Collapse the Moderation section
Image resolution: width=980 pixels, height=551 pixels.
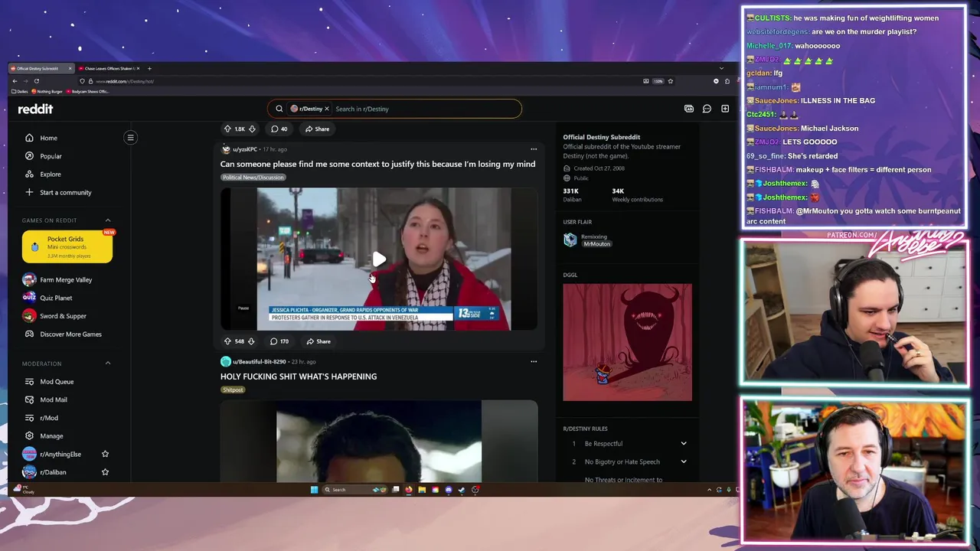click(x=107, y=364)
